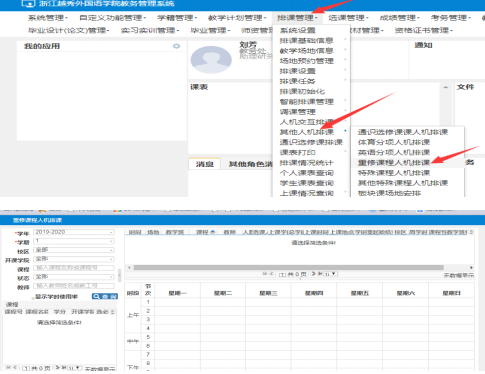Open the 成绩管理 menu
This screenshot has height=374, width=485.
pos(399,18)
